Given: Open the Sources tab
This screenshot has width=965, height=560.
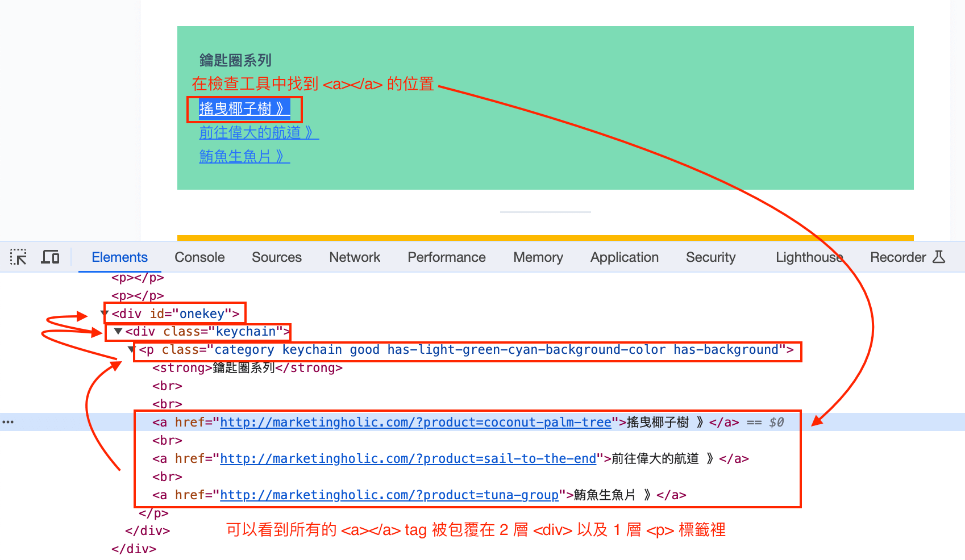Looking at the screenshot, I should coord(277,257).
